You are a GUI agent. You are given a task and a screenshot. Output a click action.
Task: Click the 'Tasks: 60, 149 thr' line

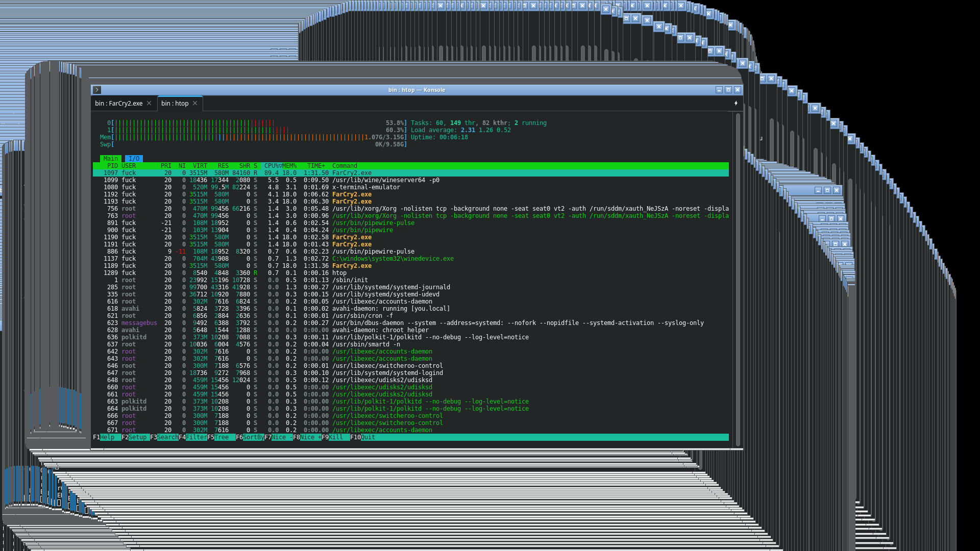pos(479,123)
